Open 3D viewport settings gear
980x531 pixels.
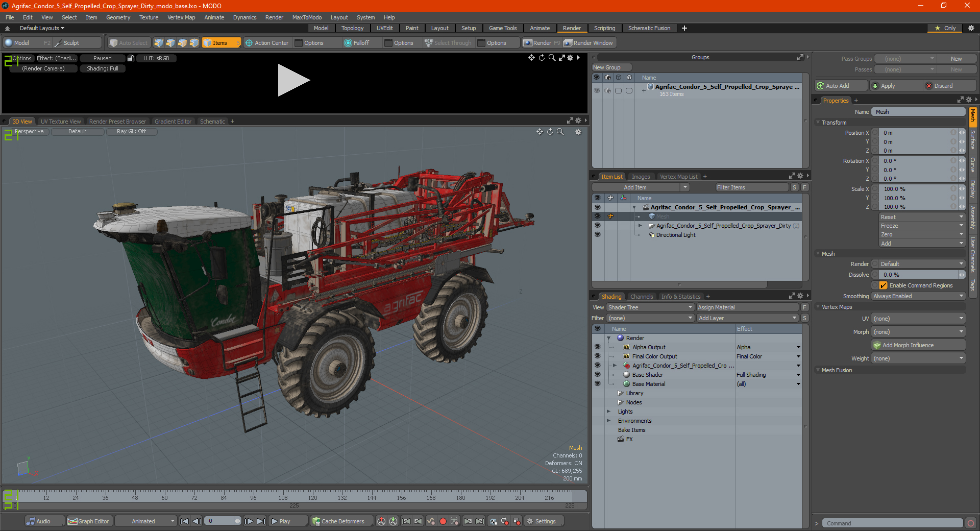click(578, 132)
